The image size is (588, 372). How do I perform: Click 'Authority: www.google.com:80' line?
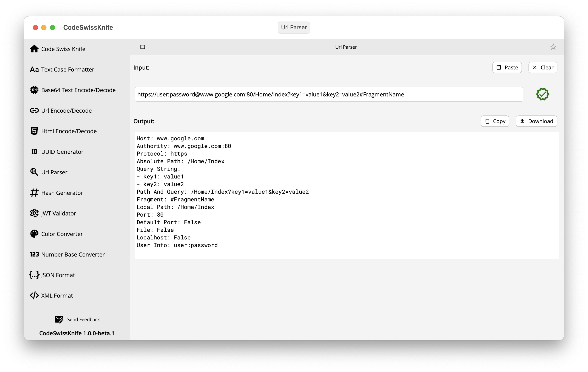(184, 146)
